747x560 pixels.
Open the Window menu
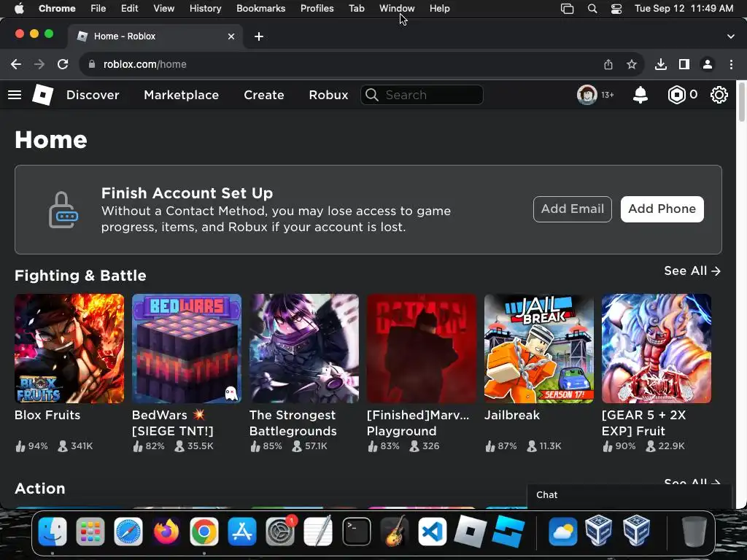coord(397,9)
